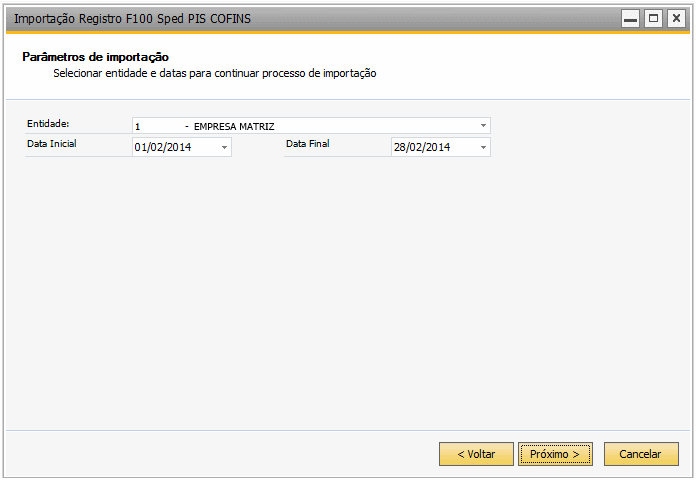
Task: Click the window title bar text
Action: (x=132, y=19)
